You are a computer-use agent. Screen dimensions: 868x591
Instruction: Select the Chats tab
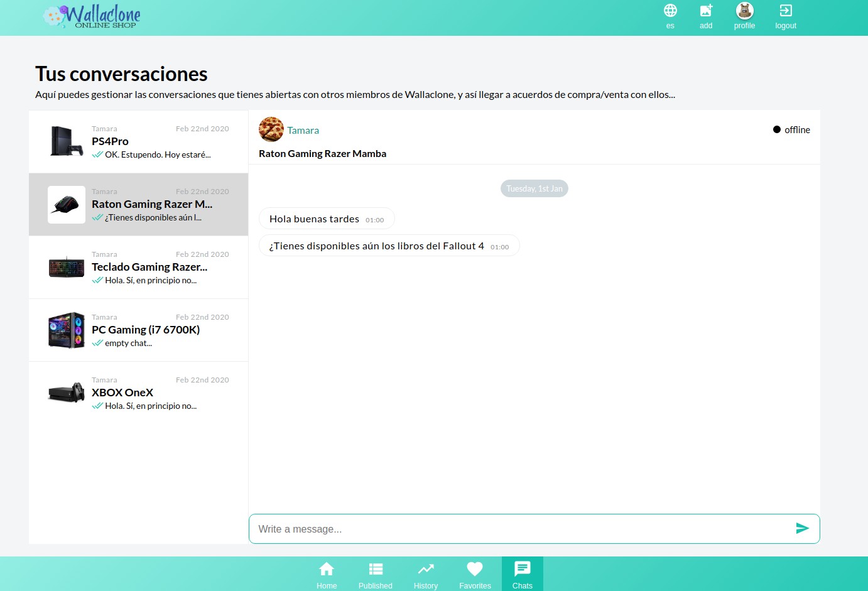(523, 575)
